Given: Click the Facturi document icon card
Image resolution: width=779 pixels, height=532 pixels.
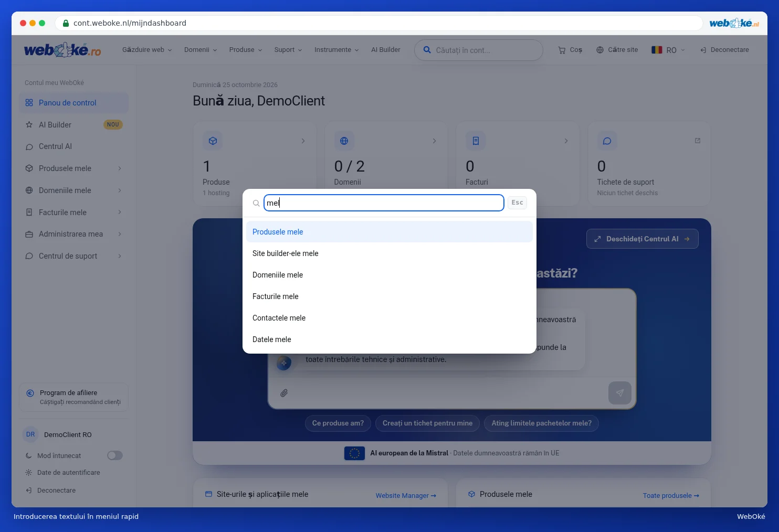Looking at the screenshot, I should (476, 141).
